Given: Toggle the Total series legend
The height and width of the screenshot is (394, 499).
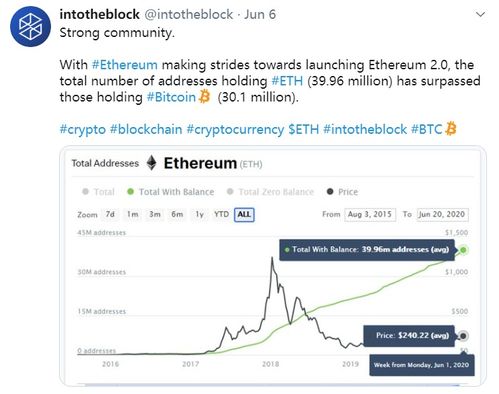Looking at the screenshot, I should (98, 192).
